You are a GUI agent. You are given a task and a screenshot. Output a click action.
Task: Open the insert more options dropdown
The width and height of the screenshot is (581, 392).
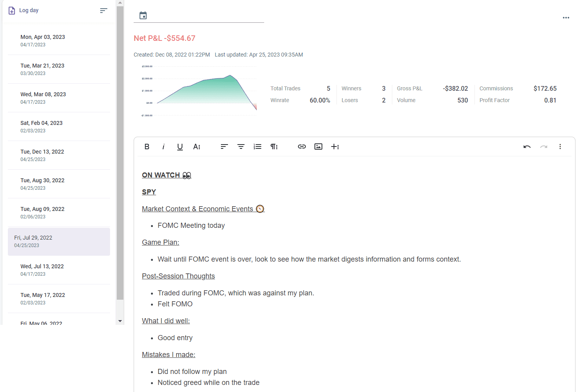pyautogui.click(x=335, y=147)
